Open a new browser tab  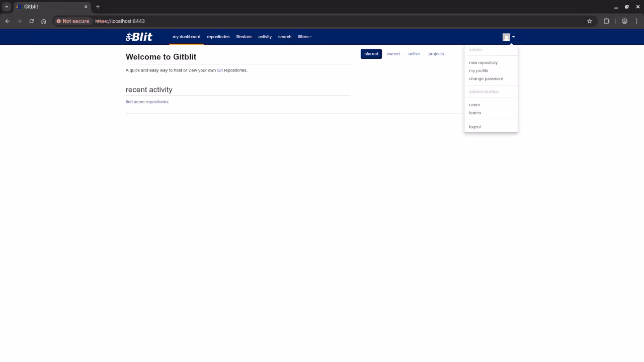point(98,7)
